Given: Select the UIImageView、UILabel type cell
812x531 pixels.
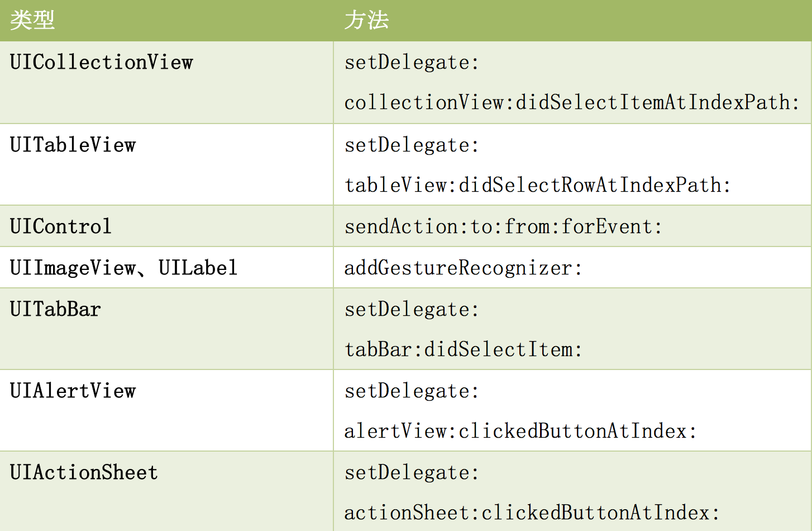Looking at the screenshot, I should tap(124, 268).
